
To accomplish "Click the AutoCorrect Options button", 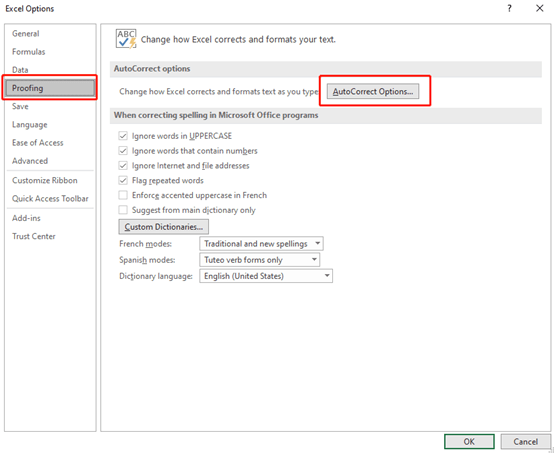I will tap(373, 91).
